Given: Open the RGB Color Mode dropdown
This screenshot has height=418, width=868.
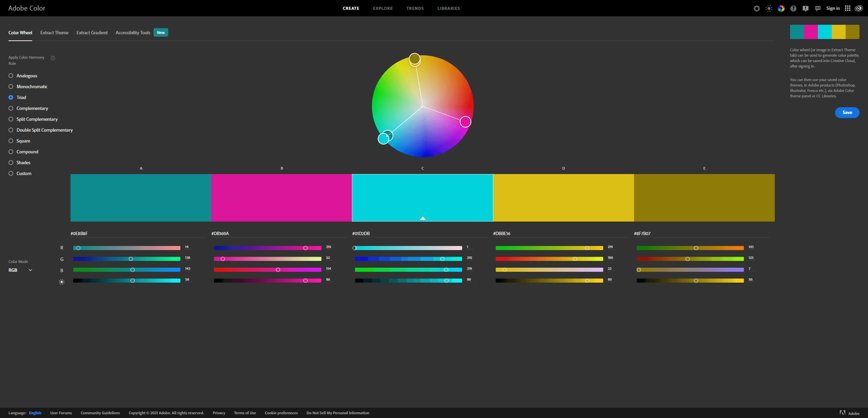Looking at the screenshot, I should pos(20,270).
